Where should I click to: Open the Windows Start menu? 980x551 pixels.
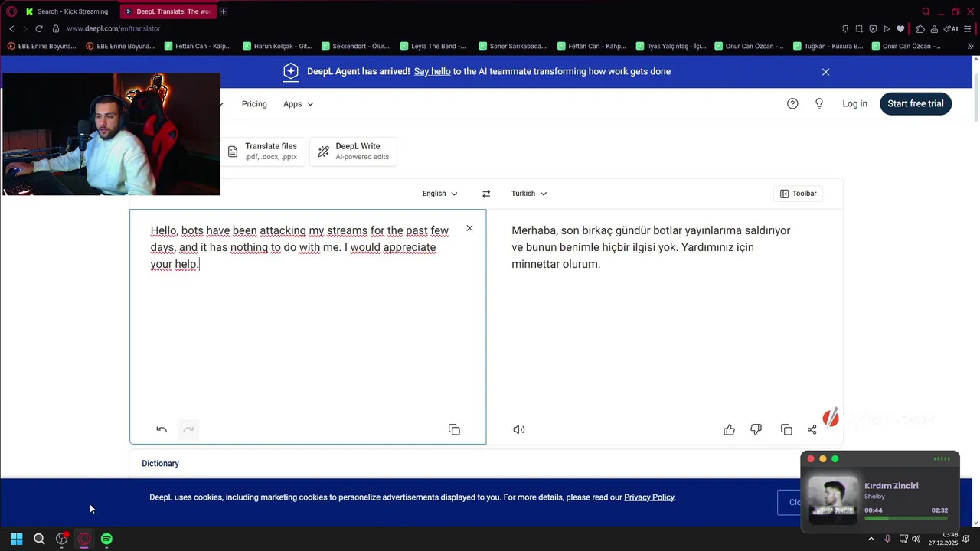coord(16,539)
